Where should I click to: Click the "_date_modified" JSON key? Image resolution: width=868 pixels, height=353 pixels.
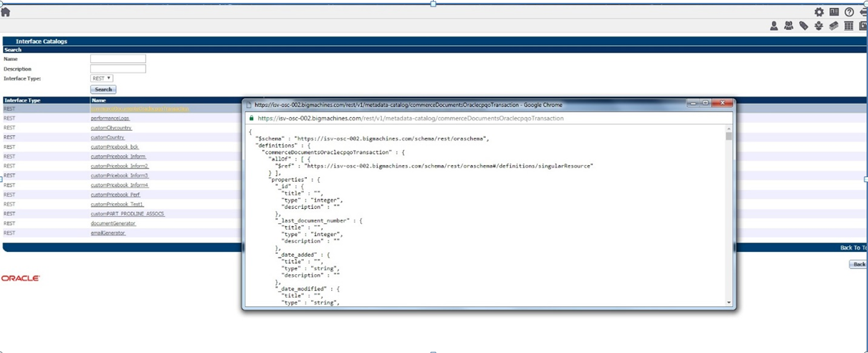302,288
